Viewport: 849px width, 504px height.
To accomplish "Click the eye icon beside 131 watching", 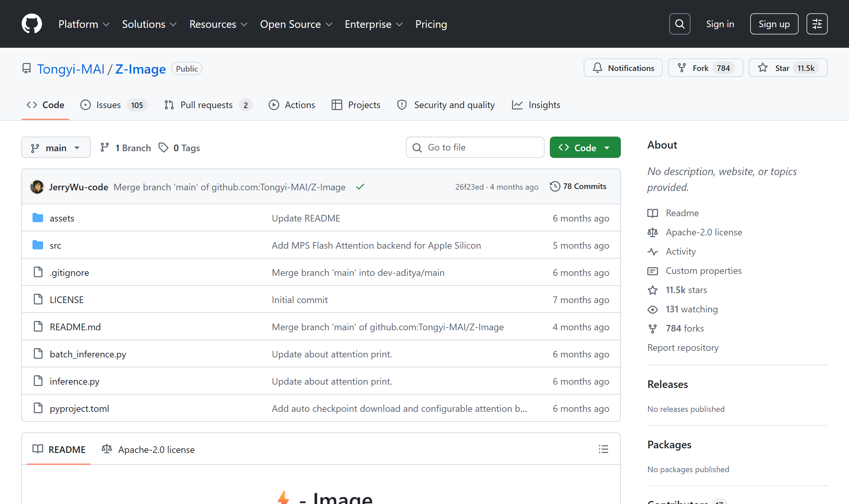I will tap(652, 309).
